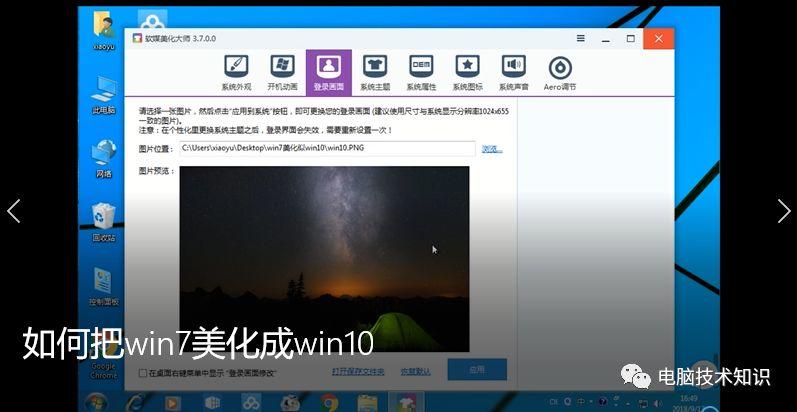
Task: Open the 系统外观 (System Appearance) section
Action: (x=236, y=73)
